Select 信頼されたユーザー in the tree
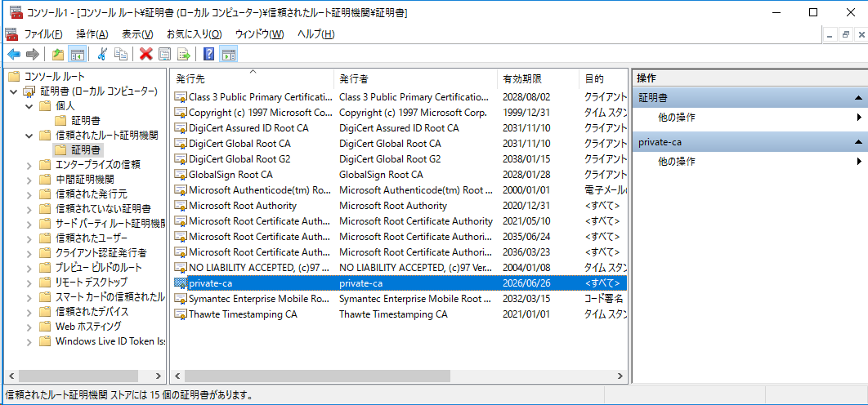868x405 pixels. [92, 238]
